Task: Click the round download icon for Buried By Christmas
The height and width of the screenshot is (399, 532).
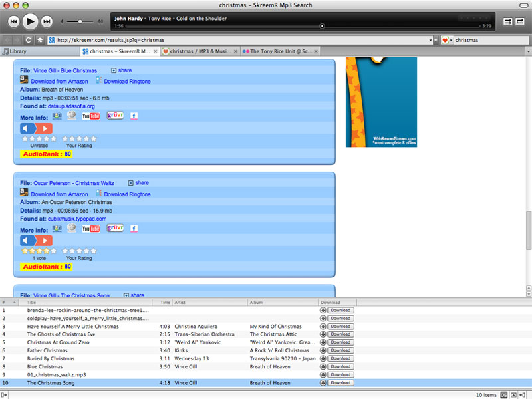Action: [323, 358]
